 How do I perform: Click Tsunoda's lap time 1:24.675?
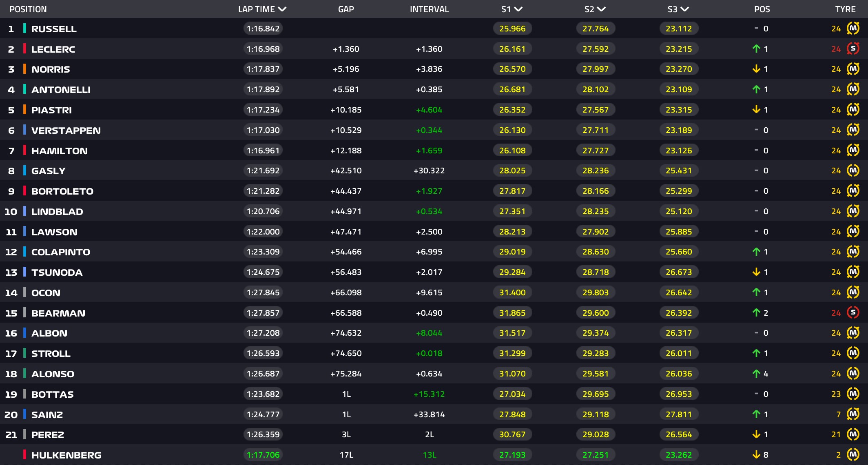click(263, 272)
